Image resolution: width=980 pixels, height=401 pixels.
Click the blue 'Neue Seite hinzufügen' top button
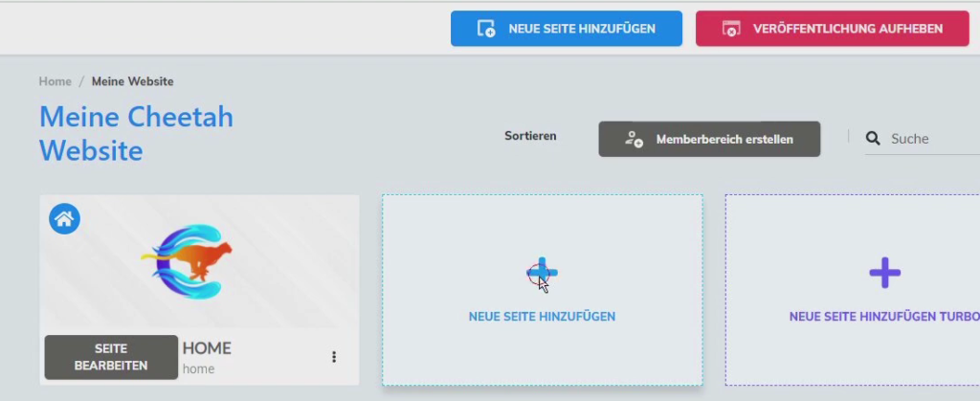click(x=567, y=29)
